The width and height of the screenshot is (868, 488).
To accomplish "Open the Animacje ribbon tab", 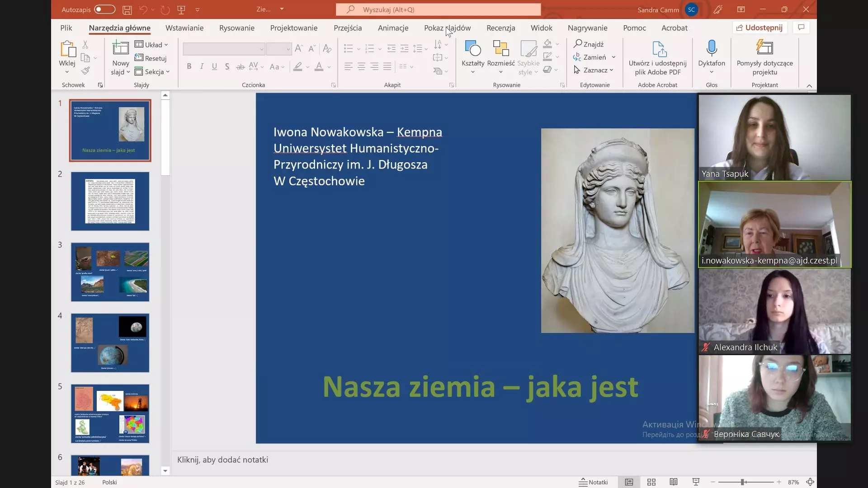I will (x=393, y=28).
